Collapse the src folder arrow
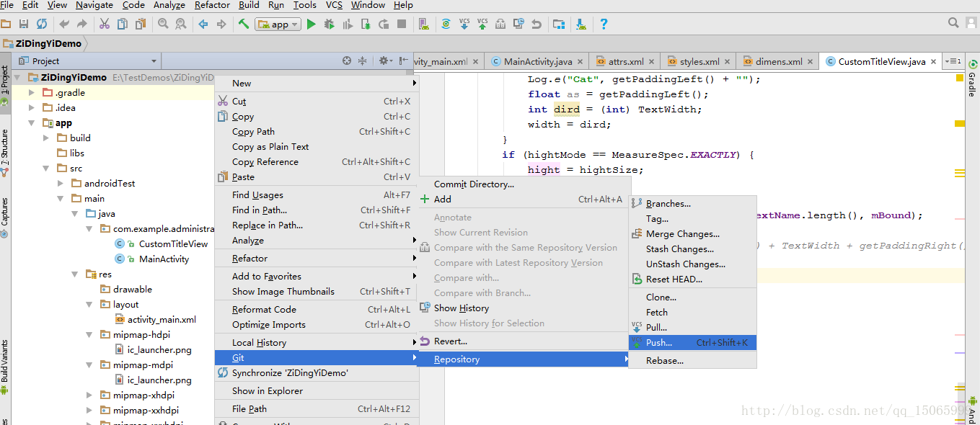 (46, 168)
